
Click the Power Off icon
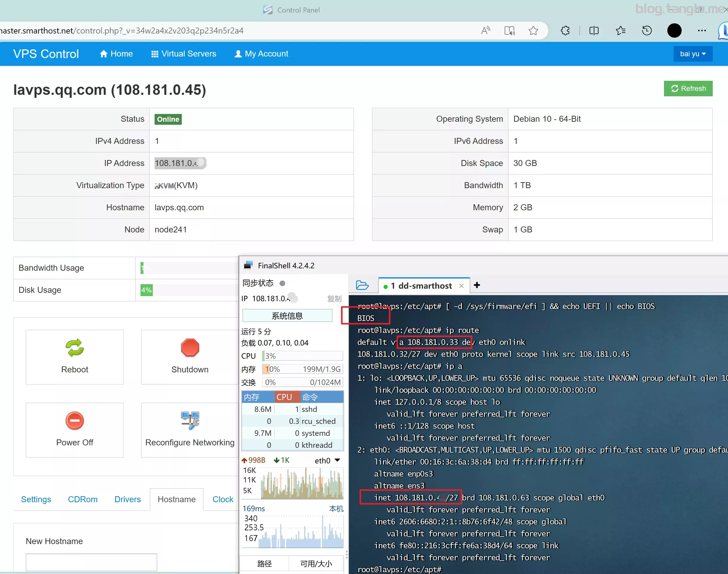[x=74, y=421]
